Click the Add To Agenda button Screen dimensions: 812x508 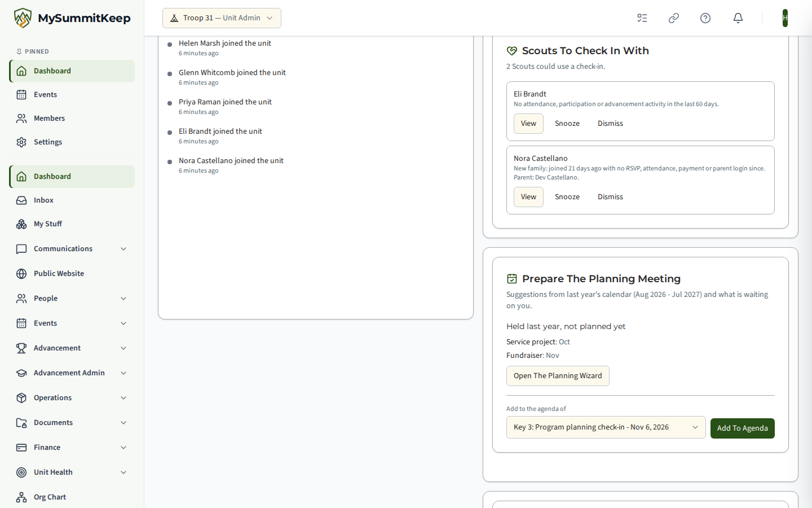coord(742,428)
